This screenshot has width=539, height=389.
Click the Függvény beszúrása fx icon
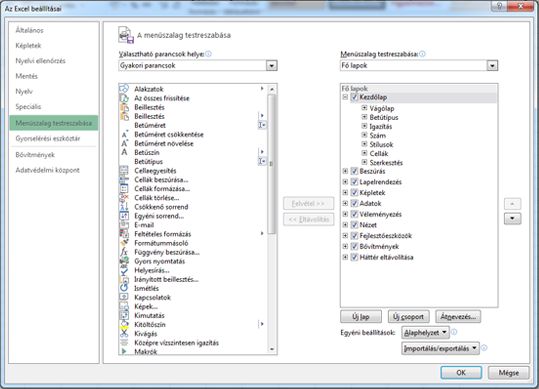(124, 252)
